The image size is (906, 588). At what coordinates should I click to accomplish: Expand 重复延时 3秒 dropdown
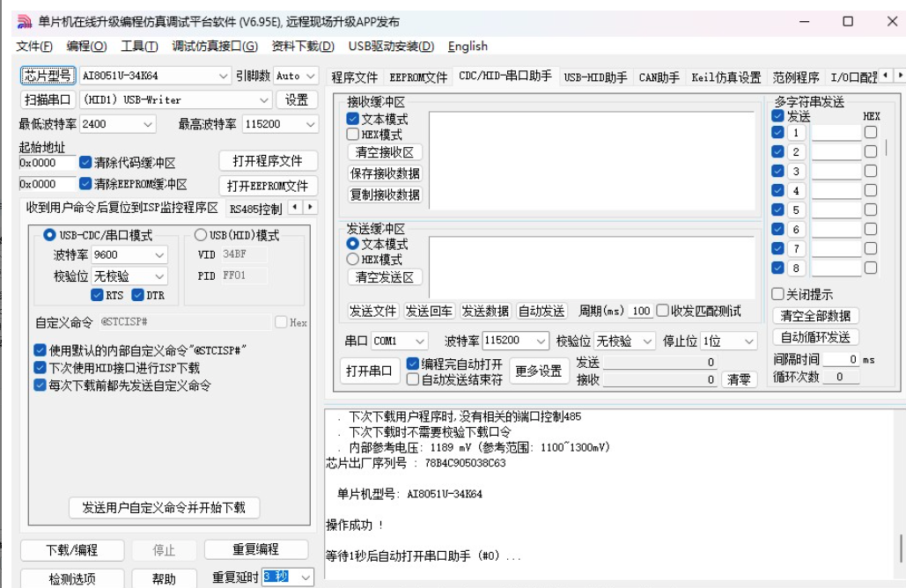click(x=306, y=577)
